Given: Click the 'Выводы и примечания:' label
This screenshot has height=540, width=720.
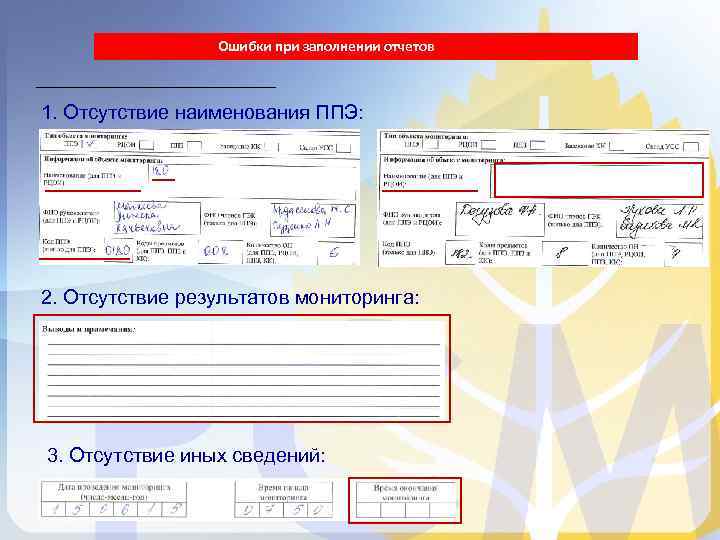Looking at the screenshot, I should coord(89,329).
